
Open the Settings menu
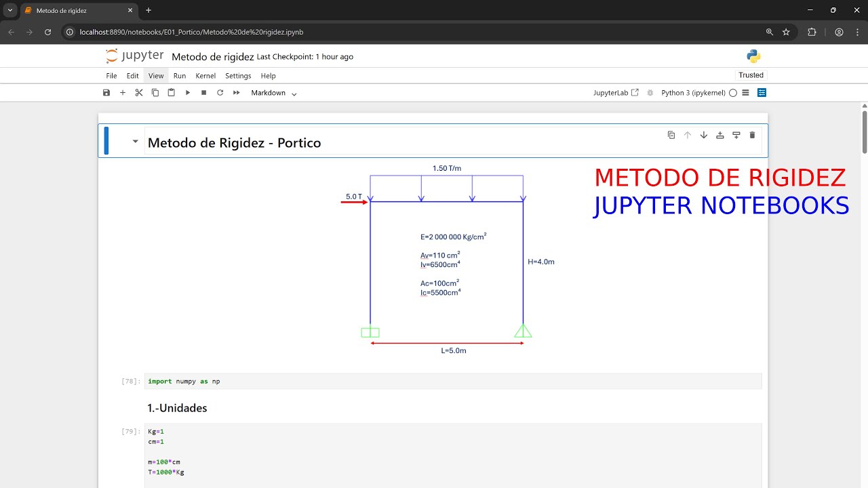pos(238,76)
